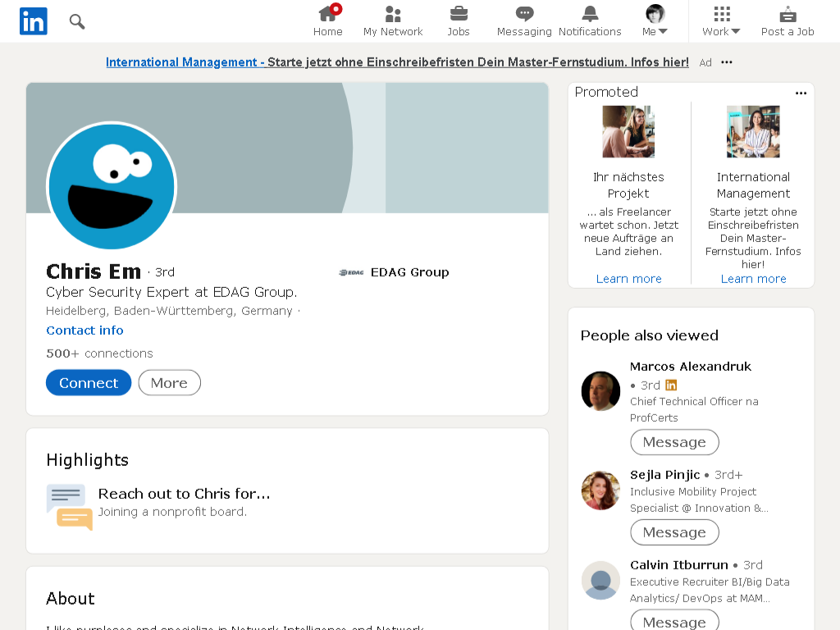Open Calvin Itburrun's avatar placeholder
This screenshot has width=840, height=630.
[600, 580]
